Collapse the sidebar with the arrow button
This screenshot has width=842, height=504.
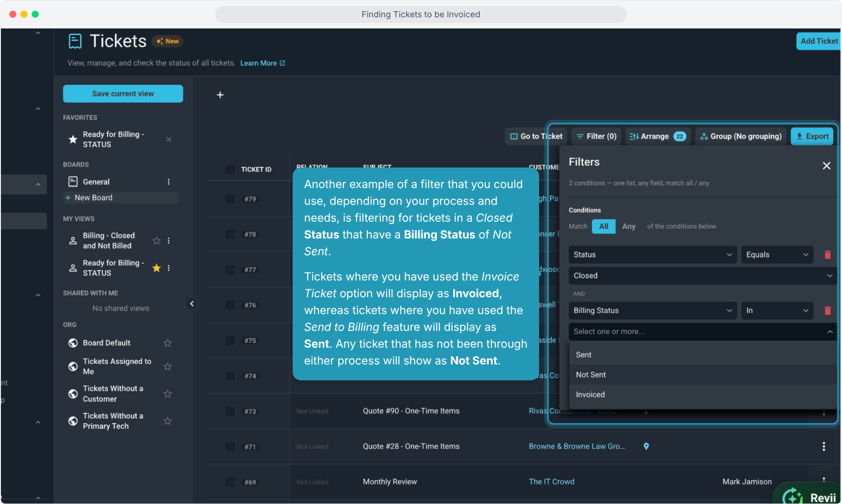(x=192, y=304)
